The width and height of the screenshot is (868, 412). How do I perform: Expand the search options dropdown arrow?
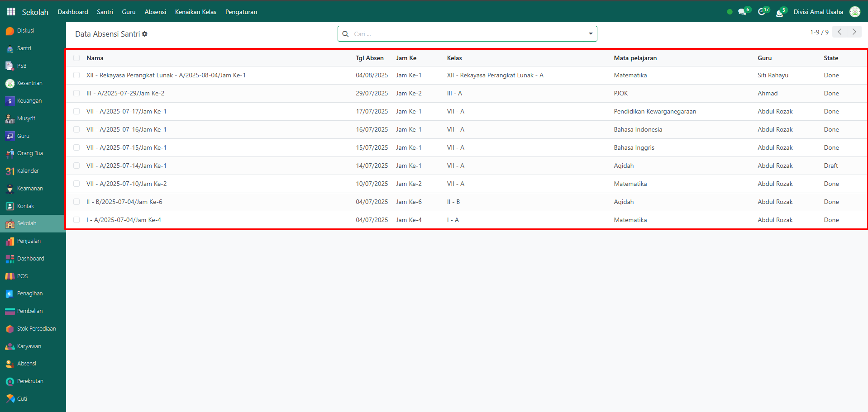coord(590,34)
